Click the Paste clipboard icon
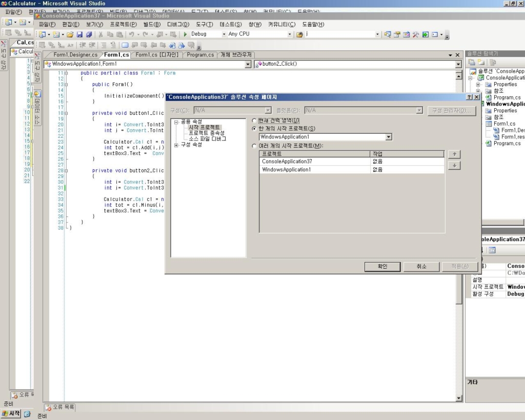 [119, 34]
